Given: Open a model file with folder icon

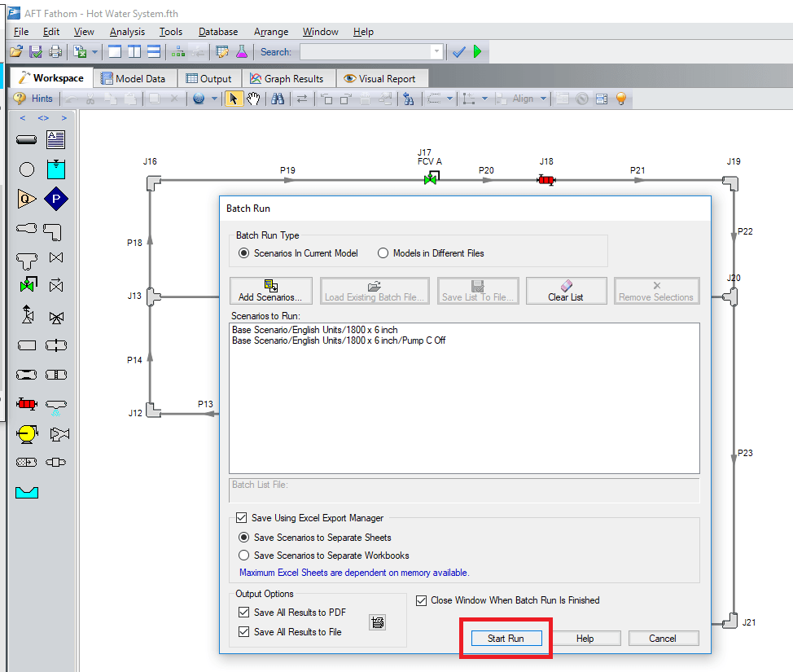Looking at the screenshot, I should click(16, 51).
